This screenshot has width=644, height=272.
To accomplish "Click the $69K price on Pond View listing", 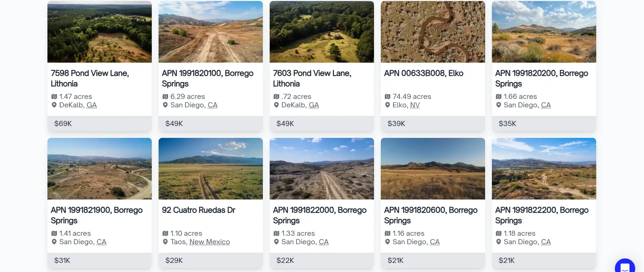I will pyautogui.click(x=63, y=124).
